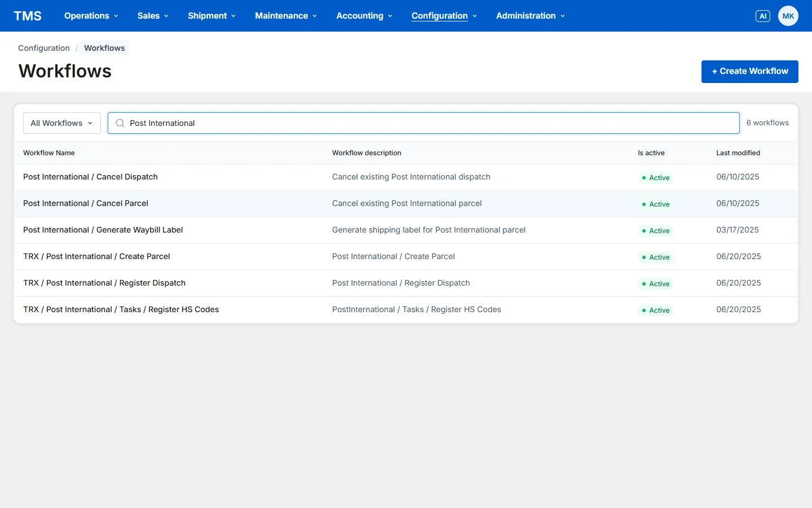Open TRX / Post International / Create Parcel
Screen dimensions: 812x508
(x=96, y=257)
